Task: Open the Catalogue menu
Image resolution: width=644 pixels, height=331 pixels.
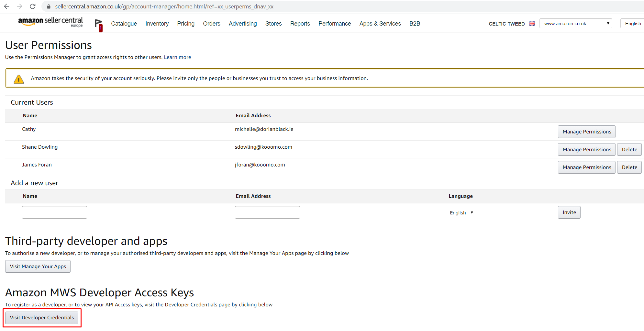Action: pos(124,24)
